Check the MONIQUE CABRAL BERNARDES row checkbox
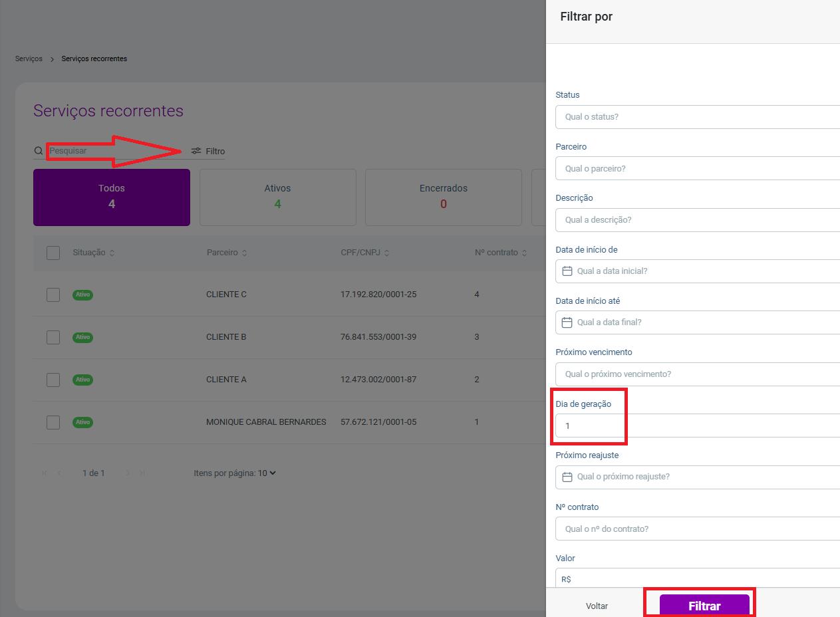The image size is (840, 617). tap(53, 422)
